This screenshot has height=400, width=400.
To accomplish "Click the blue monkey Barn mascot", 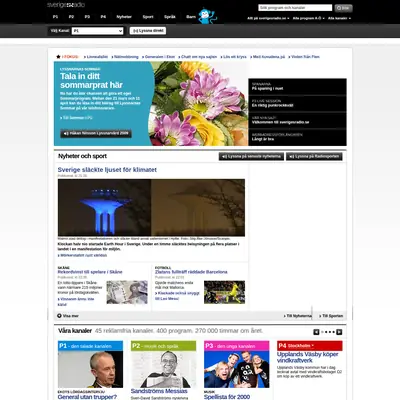I will tap(207, 16).
